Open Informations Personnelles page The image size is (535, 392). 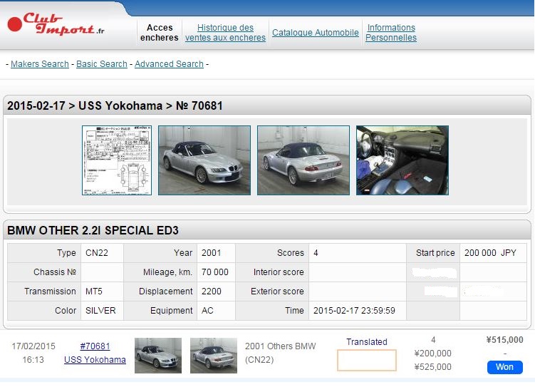[391, 33]
